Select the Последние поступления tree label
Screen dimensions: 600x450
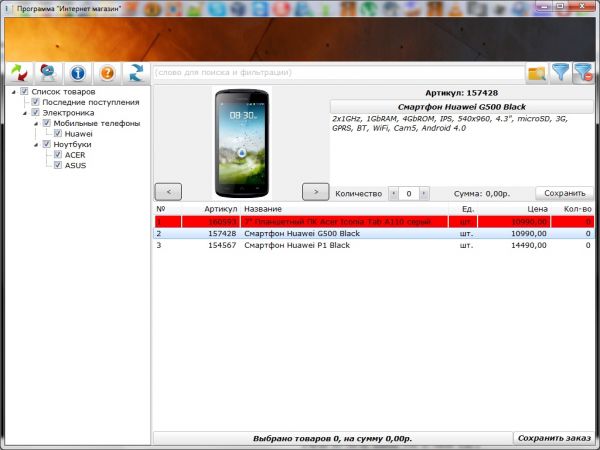(x=91, y=102)
